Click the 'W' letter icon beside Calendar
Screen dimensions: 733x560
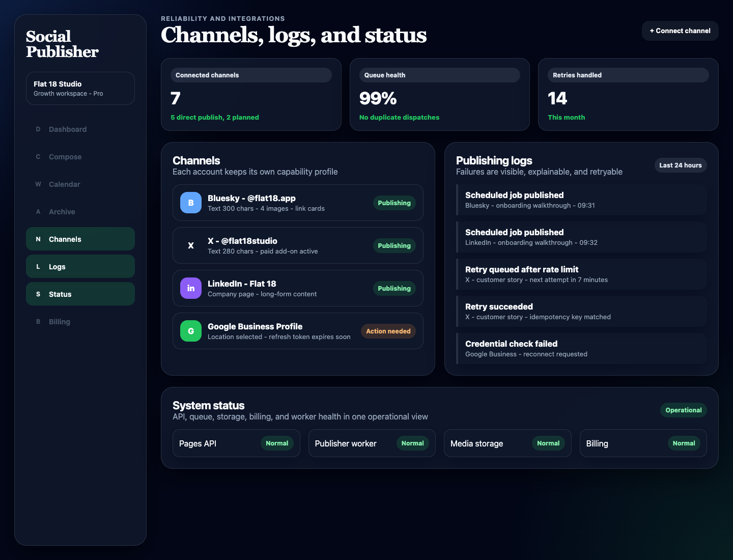click(38, 184)
